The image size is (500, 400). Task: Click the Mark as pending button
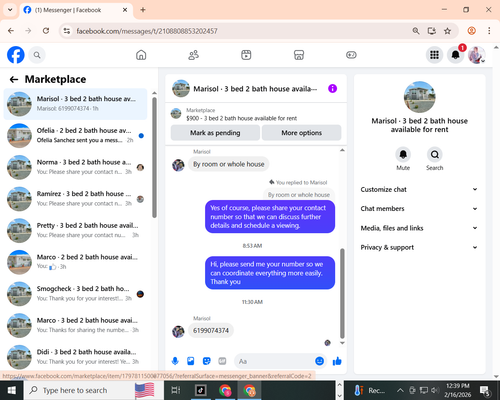215,133
